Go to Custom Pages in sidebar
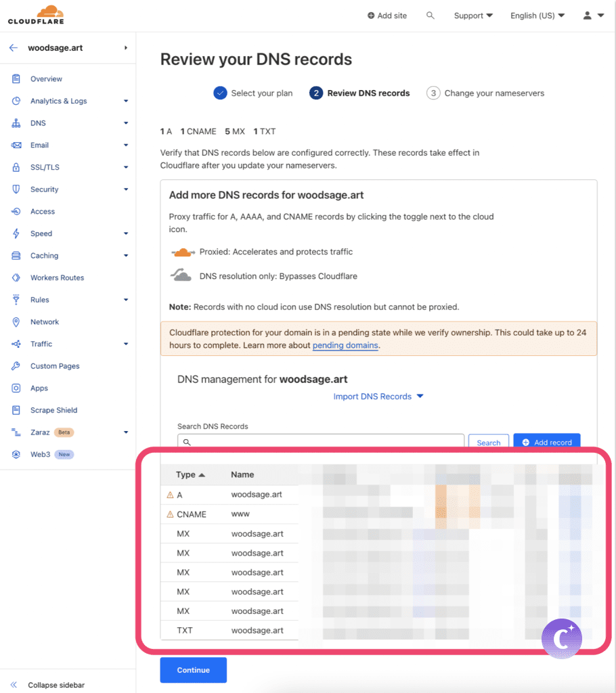Screen dimensions: 616x693 pos(55,366)
